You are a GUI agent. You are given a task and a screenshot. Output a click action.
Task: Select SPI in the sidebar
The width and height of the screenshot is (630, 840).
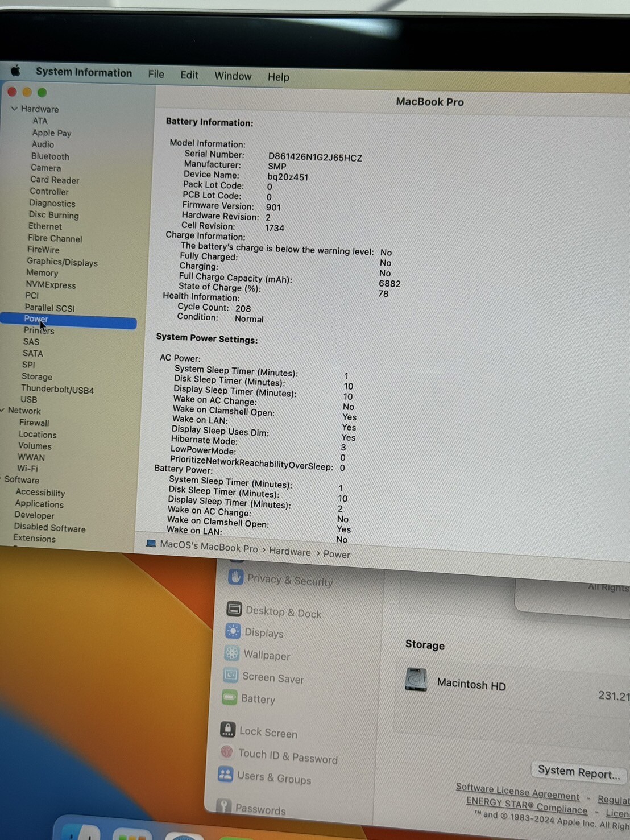pyautogui.click(x=28, y=365)
